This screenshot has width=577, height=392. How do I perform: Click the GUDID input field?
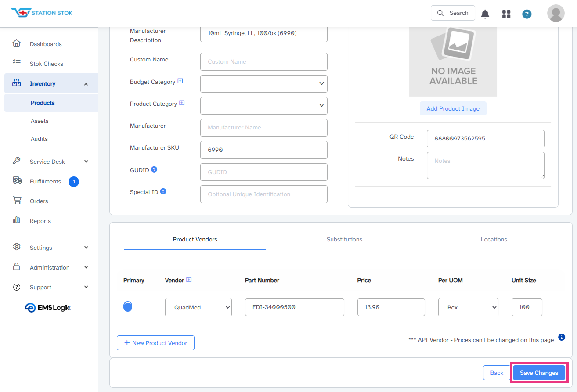(x=264, y=172)
